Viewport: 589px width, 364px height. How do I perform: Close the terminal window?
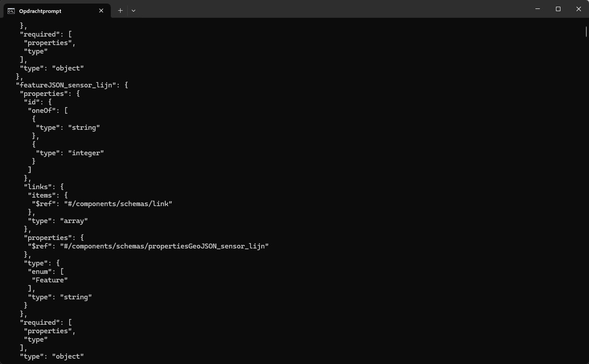579,9
